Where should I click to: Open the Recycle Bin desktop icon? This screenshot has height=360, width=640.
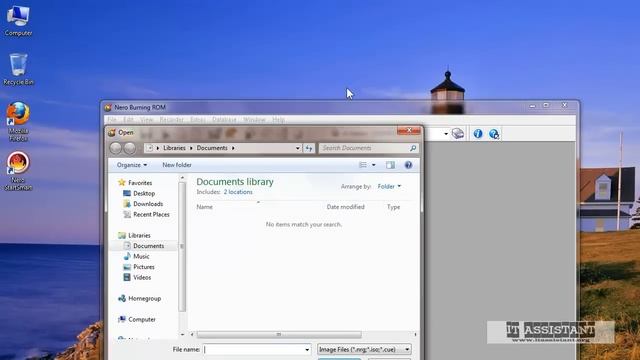[x=18, y=69]
